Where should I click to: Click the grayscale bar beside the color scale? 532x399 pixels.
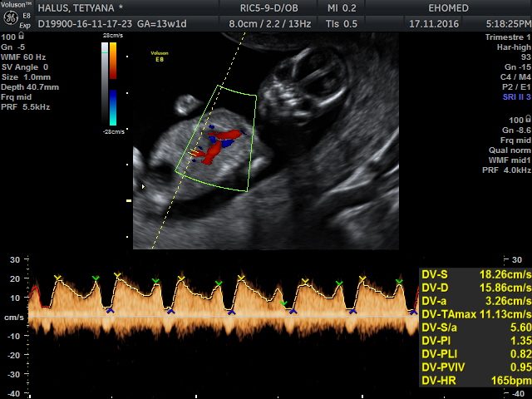pos(105,83)
